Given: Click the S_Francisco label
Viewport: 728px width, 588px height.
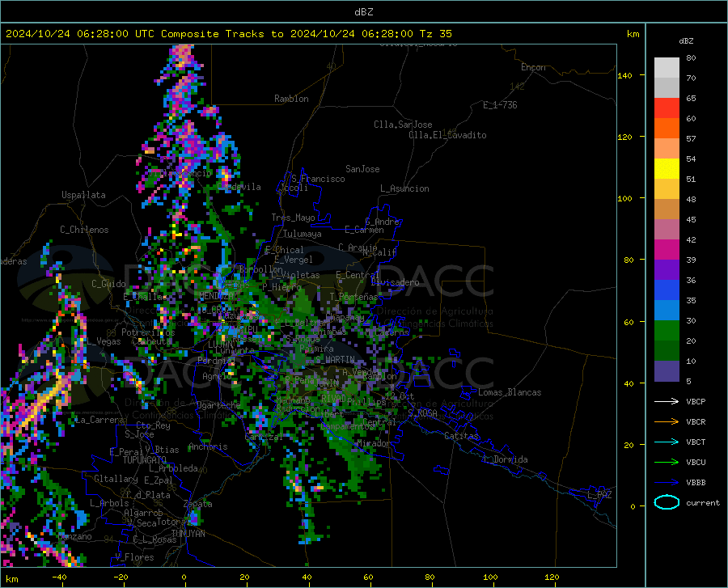Looking at the screenshot, I should click(x=318, y=179).
